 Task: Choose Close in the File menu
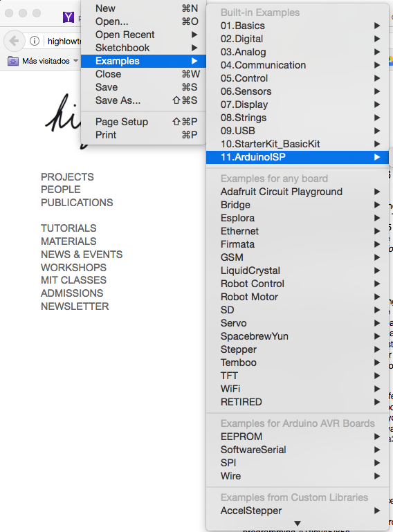pos(143,74)
